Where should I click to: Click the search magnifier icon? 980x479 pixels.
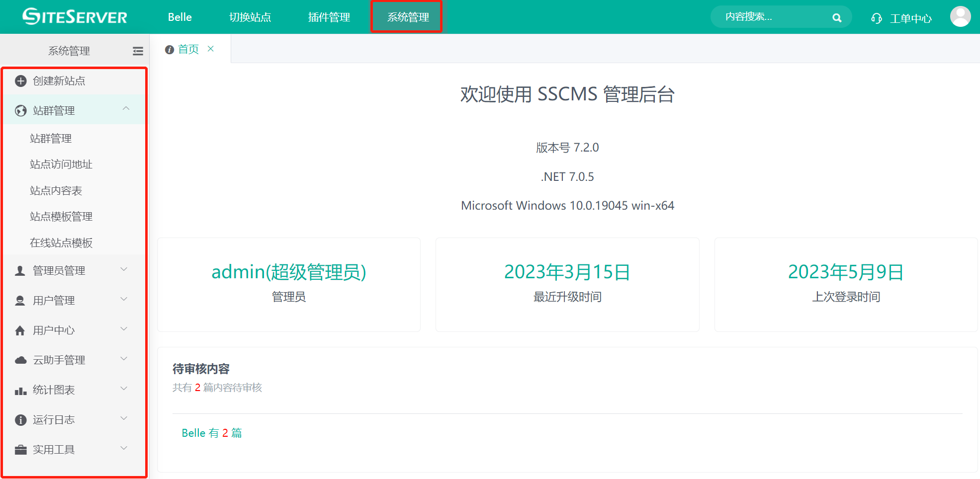tap(837, 18)
